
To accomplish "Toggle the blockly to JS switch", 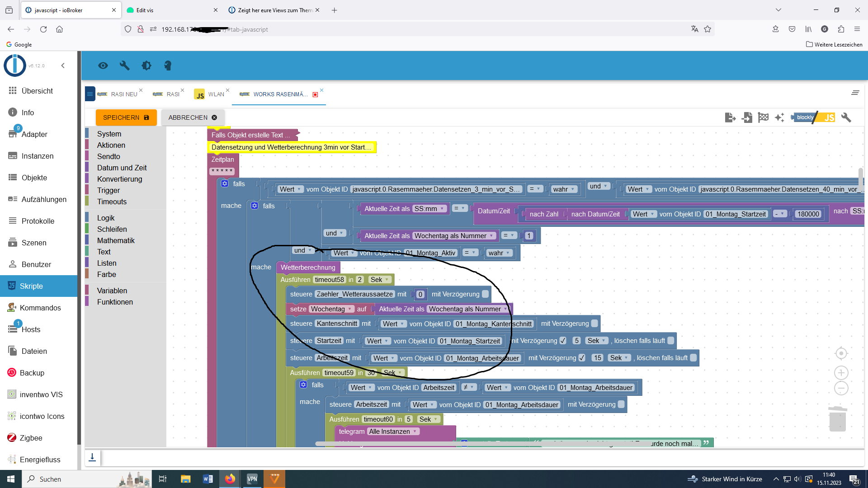I will coord(813,117).
